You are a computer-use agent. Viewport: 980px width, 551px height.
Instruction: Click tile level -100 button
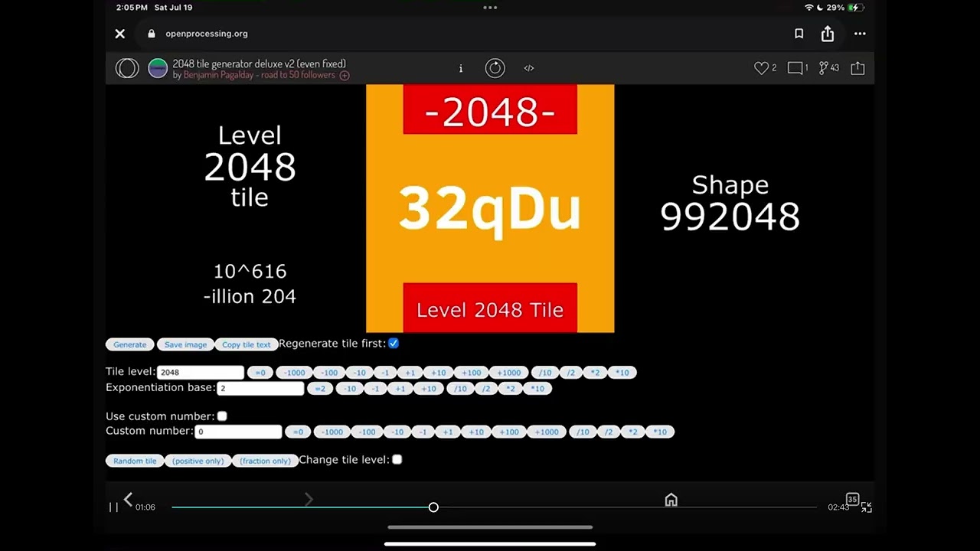329,373
